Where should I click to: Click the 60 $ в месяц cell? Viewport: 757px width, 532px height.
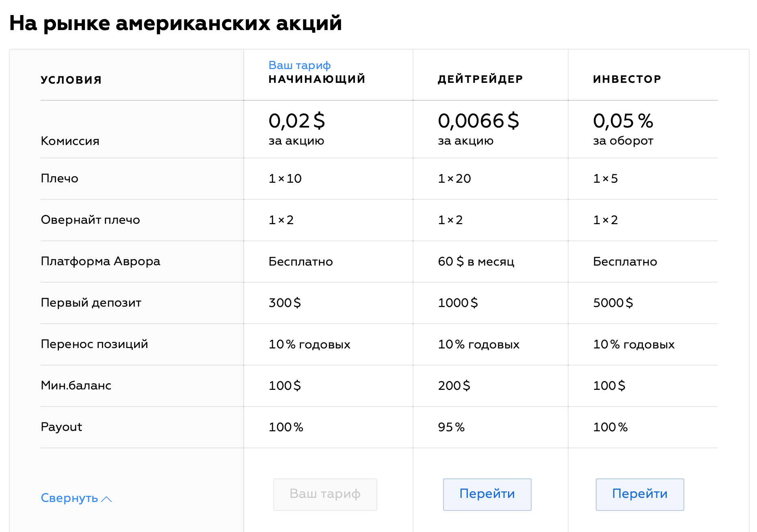(476, 262)
